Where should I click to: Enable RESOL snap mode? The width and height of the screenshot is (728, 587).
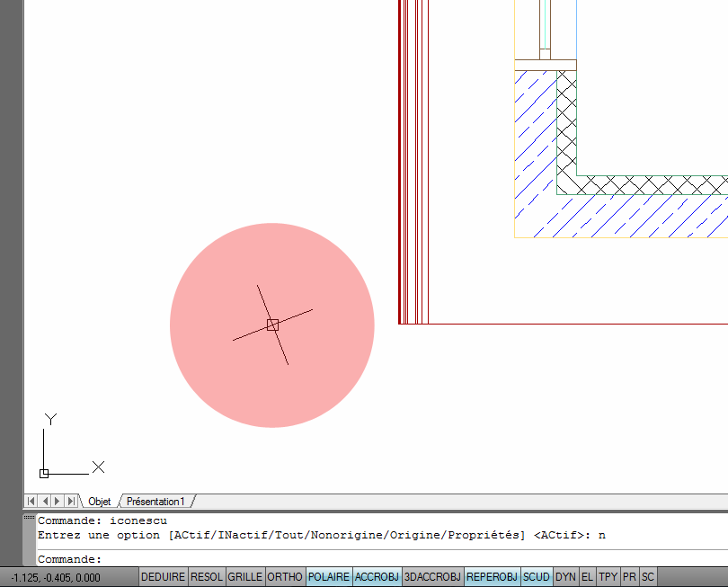pos(206,576)
